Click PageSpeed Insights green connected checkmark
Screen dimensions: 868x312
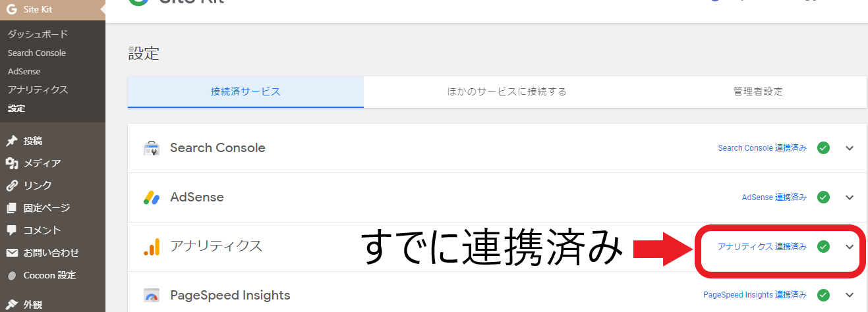(x=823, y=295)
